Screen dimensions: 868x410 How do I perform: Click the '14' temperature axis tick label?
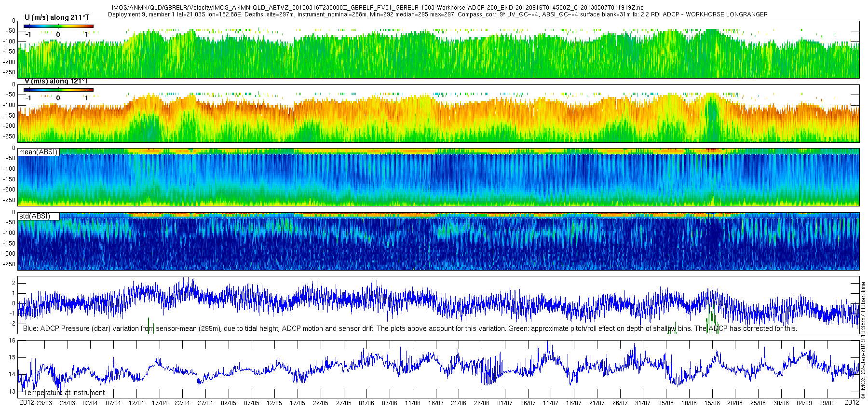point(13,374)
